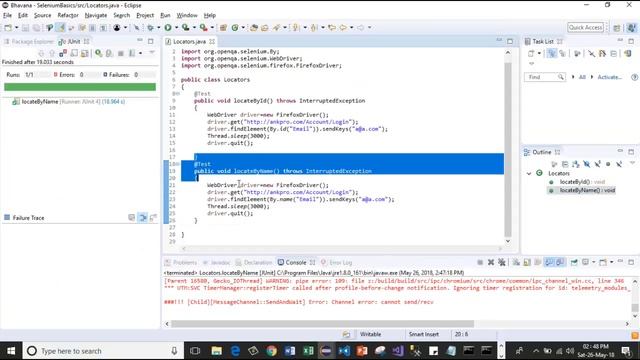640x360 pixels.
Task: Open the Navigate menu
Action: point(96,15)
